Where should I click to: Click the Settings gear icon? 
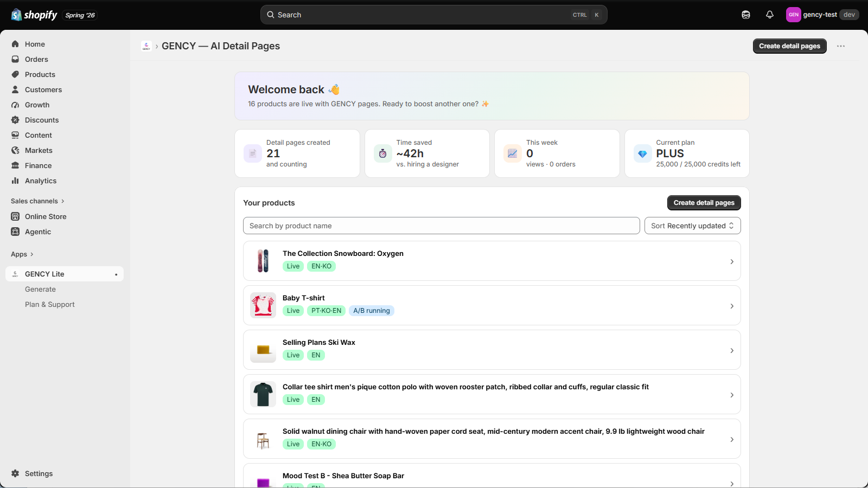pyautogui.click(x=15, y=473)
